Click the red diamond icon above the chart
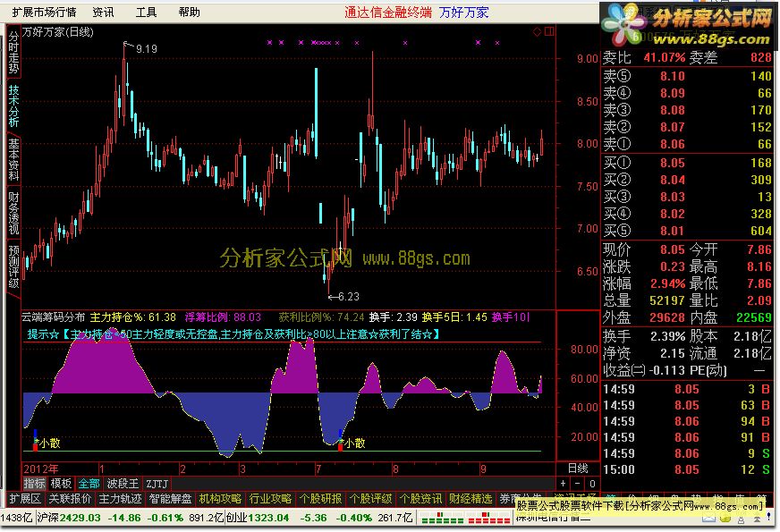780x532 pixels. [x=537, y=32]
